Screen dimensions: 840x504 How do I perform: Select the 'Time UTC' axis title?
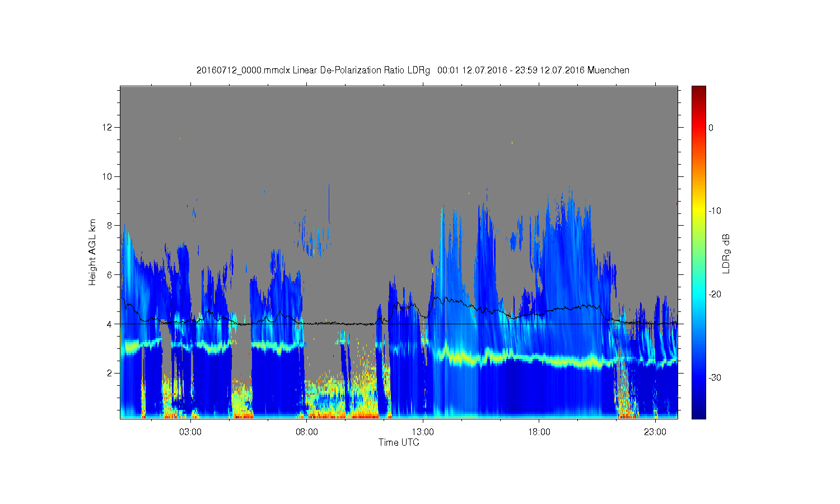coord(399,442)
